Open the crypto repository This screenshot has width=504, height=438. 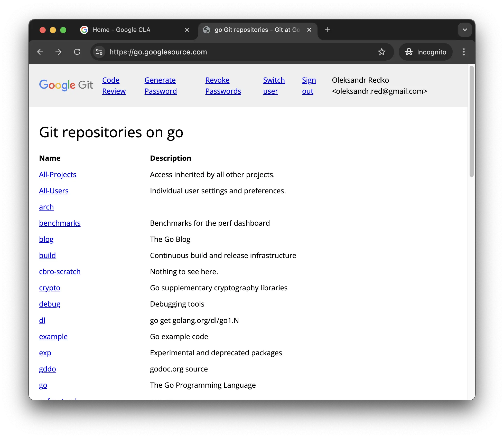pos(50,288)
